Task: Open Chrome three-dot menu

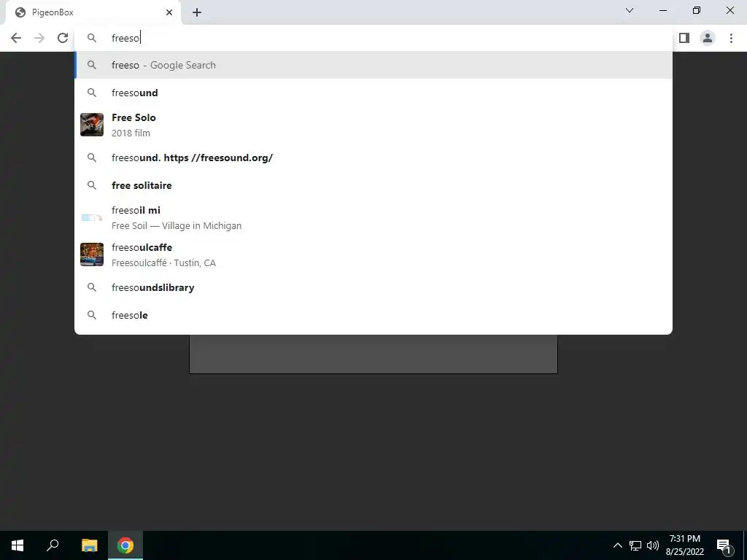Action: (731, 38)
